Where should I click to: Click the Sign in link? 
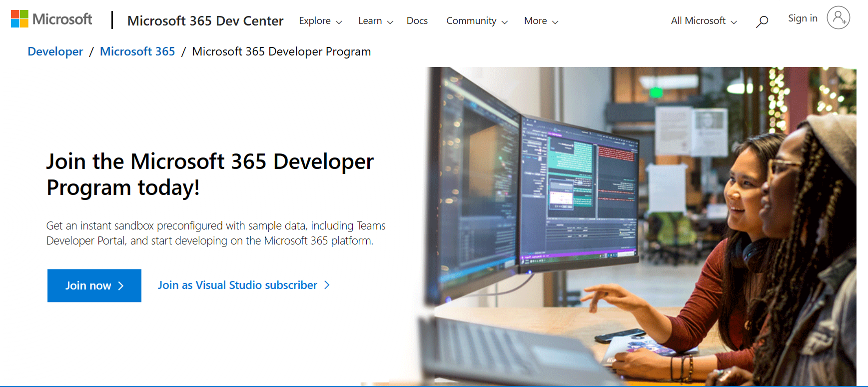click(803, 18)
